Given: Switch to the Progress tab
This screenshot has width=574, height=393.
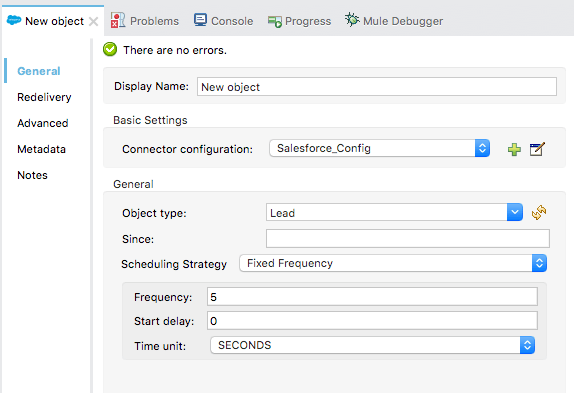Looking at the screenshot, I should click(x=299, y=21).
